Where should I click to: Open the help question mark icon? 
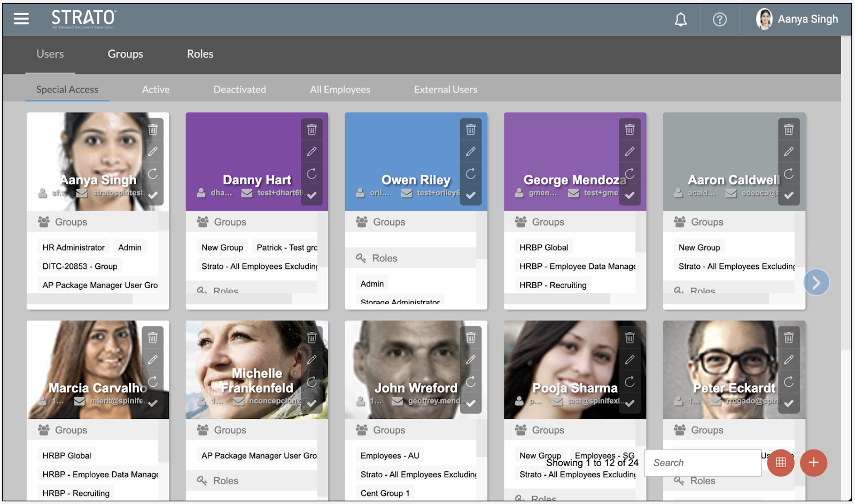[x=719, y=20]
